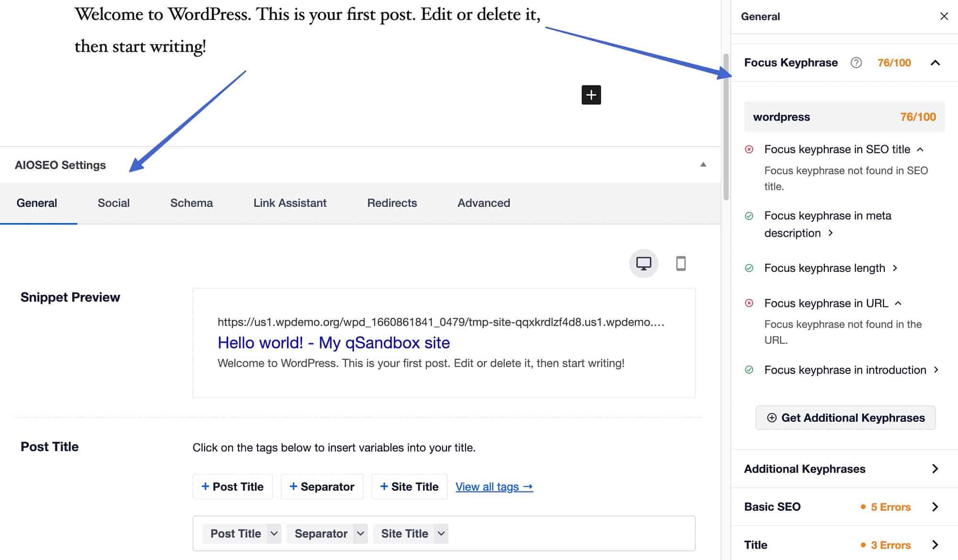Select the Schema tab

click(x=192, y=203)
